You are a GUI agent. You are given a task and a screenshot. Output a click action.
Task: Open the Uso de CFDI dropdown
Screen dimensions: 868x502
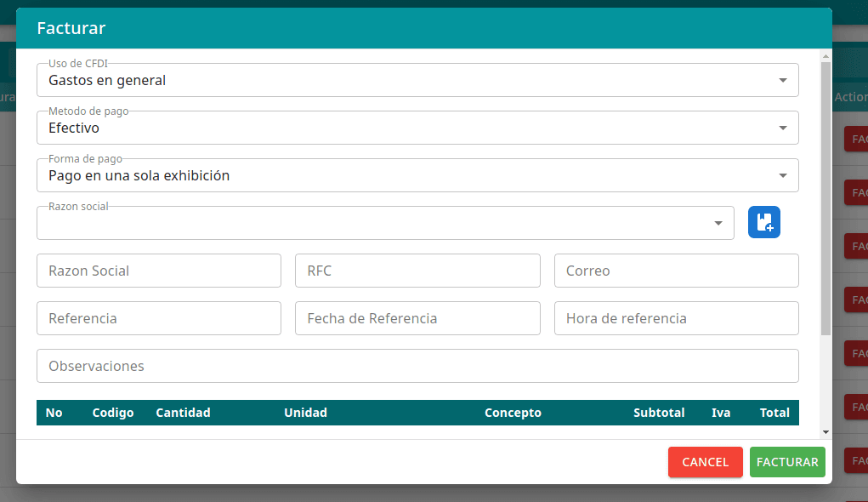[417, 80]
